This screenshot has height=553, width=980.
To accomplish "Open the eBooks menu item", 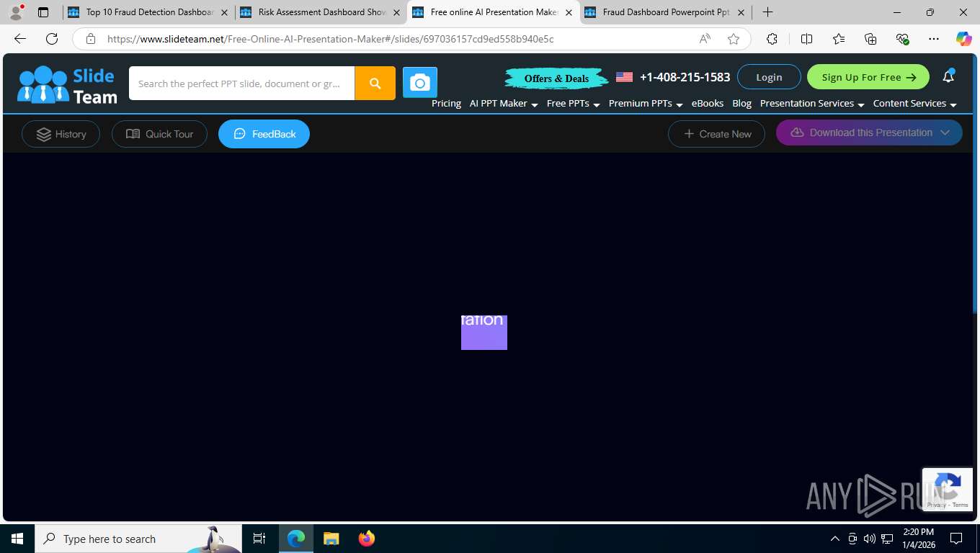I will [708, 103].
